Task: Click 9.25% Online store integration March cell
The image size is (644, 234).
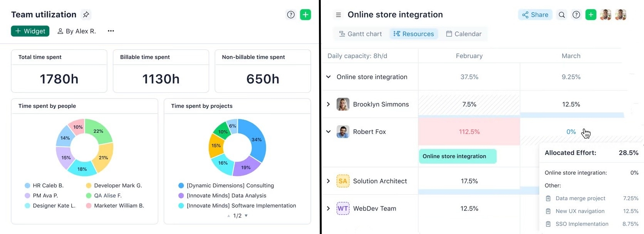Action: coord(571,77)
